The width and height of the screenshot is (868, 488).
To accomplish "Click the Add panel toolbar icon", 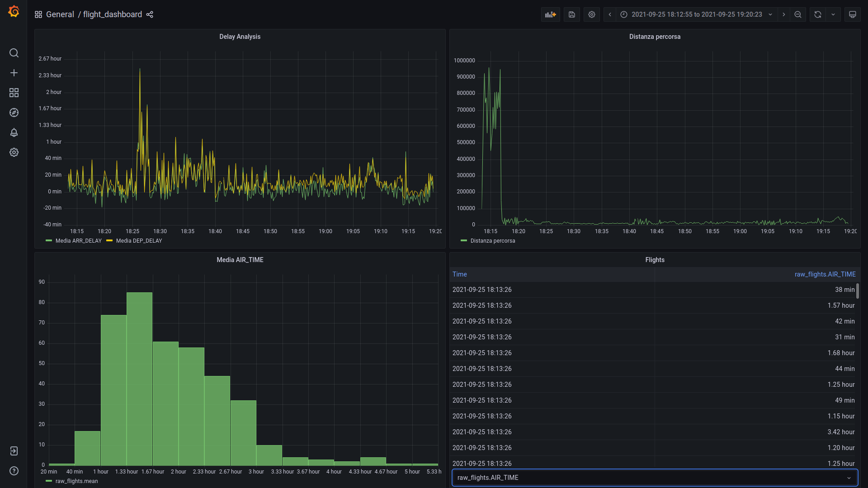I will pyautogui.click(x=550, y=14).
